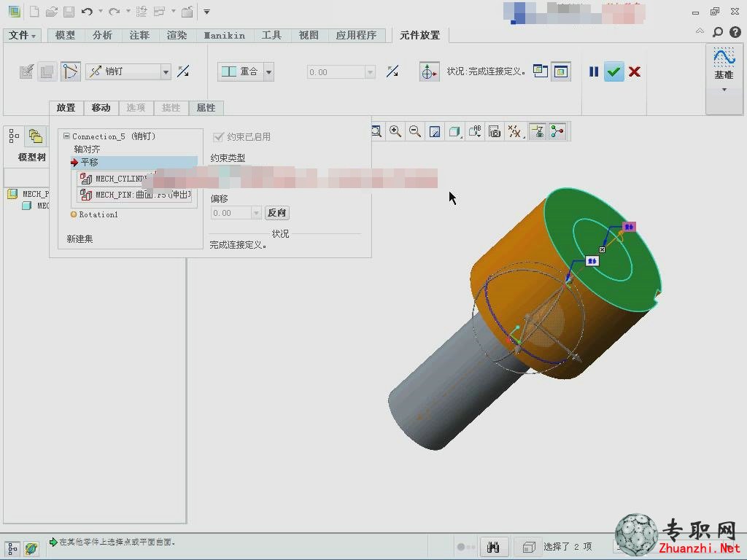The width and height of the screenshot is (747, 560).
Task: Show the model tree tab icon
Action: pyautogui.click(x=15, y=136)
